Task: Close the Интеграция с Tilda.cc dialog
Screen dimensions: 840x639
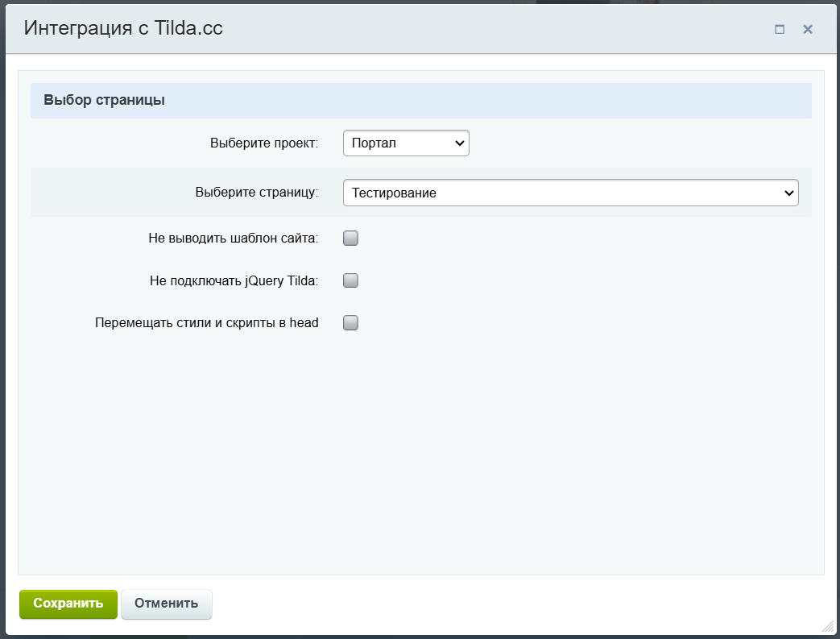Action: click(807, 29)
